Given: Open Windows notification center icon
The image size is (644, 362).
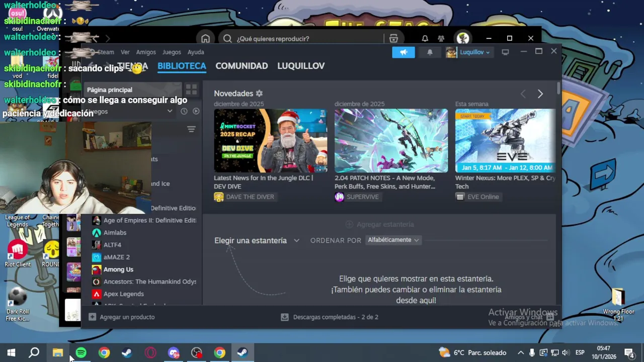Looking at the screenshot, I should (629, 353).
